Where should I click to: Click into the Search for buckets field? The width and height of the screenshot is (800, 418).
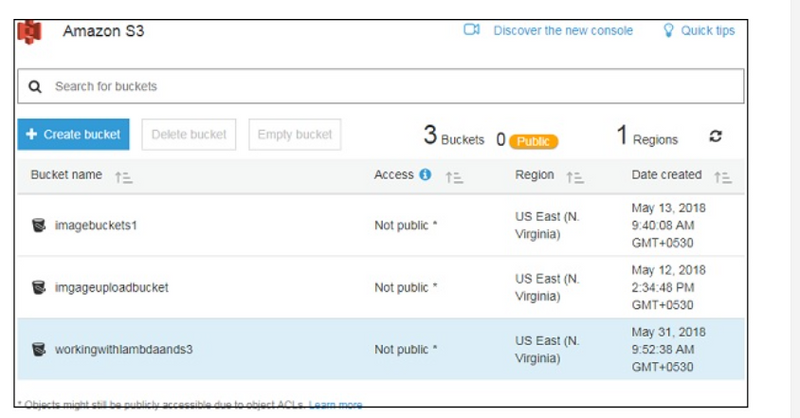(x=380, y=87)
